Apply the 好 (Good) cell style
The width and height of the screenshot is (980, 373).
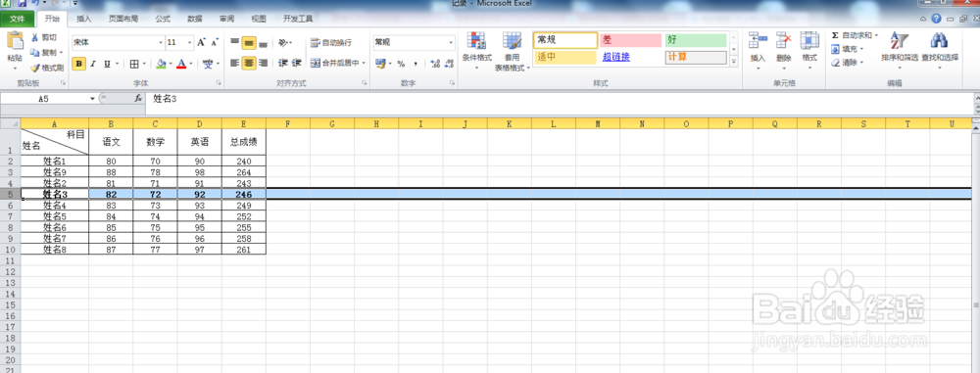point(696,40)
